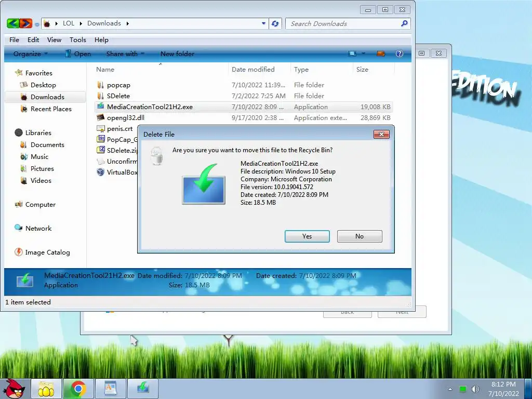
Task: Show hidden tray icons arrow
Action: click(450, 389)
